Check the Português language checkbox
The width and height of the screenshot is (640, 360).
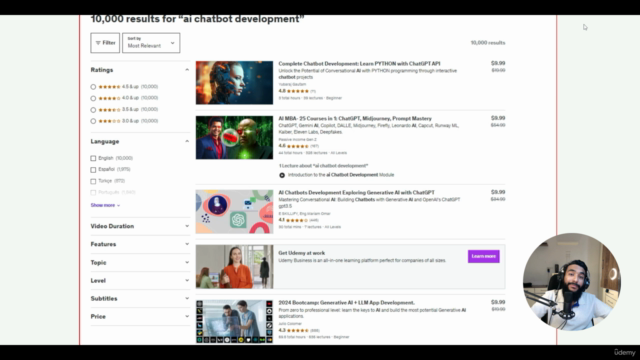pos(93,193)
